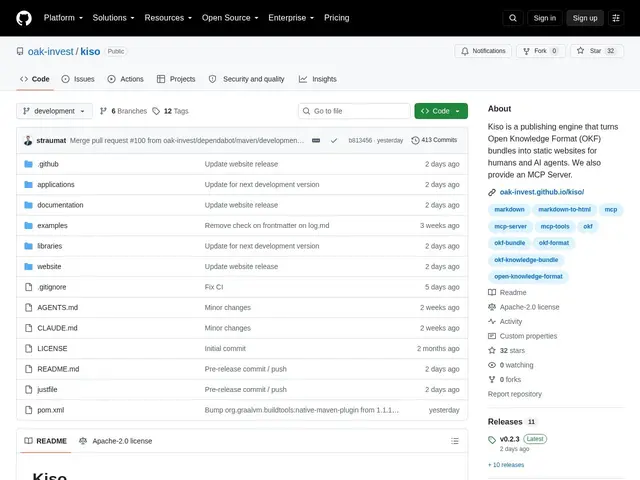640x480 pixels.
Task: Star the kiso repository
Action: pos(596,51)
